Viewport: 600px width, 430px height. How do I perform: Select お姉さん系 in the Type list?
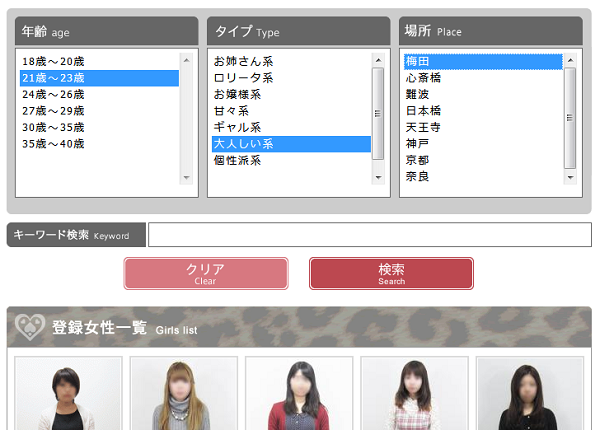[243, 61]
